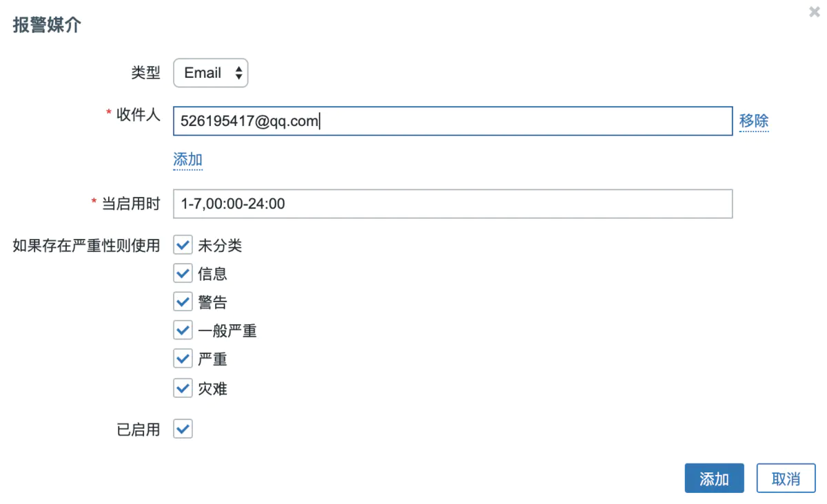827x504 pixels.
Task: Open the 类型 Email dropdown
Action: click(x=211, y=73)
